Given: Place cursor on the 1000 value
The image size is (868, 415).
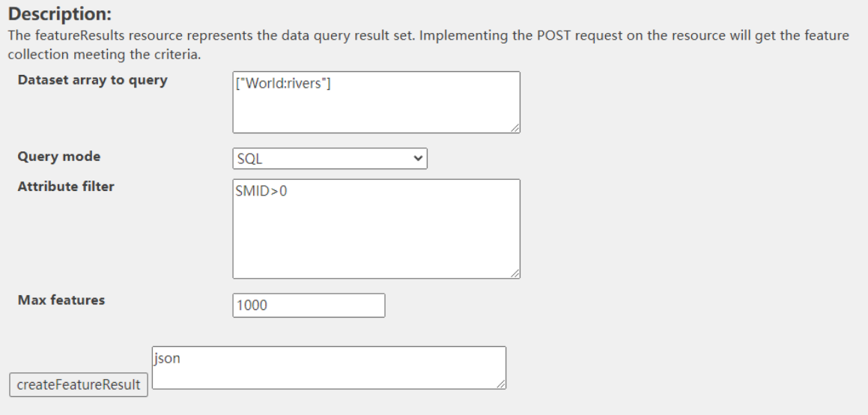Looking at the screenshot, I should [x=251, y=306].
